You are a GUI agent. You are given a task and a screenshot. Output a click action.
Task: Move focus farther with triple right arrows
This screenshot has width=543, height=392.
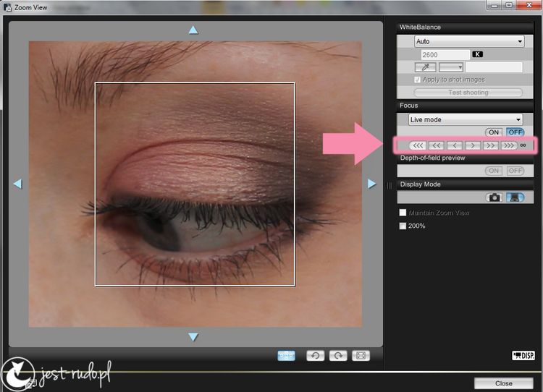[x=509, y=145]
